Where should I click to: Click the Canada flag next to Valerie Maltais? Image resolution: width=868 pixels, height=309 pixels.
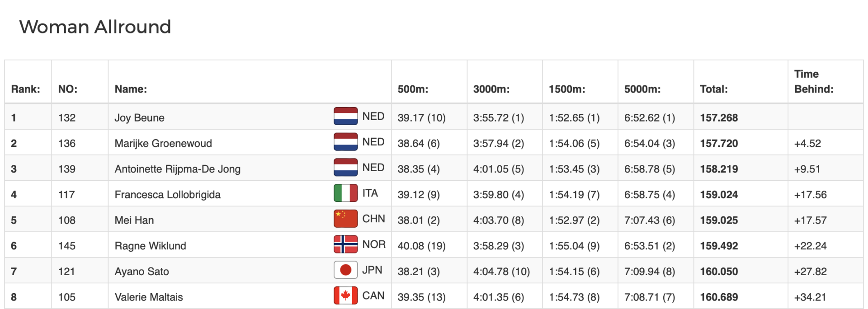point(345,295)
